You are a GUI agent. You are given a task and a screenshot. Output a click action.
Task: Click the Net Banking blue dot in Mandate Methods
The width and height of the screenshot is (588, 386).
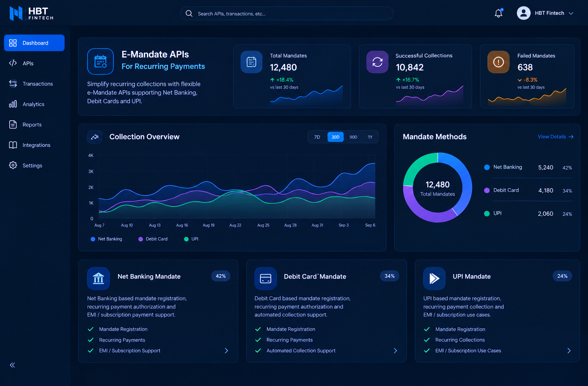pyautogui.click(x=487, y=167)
